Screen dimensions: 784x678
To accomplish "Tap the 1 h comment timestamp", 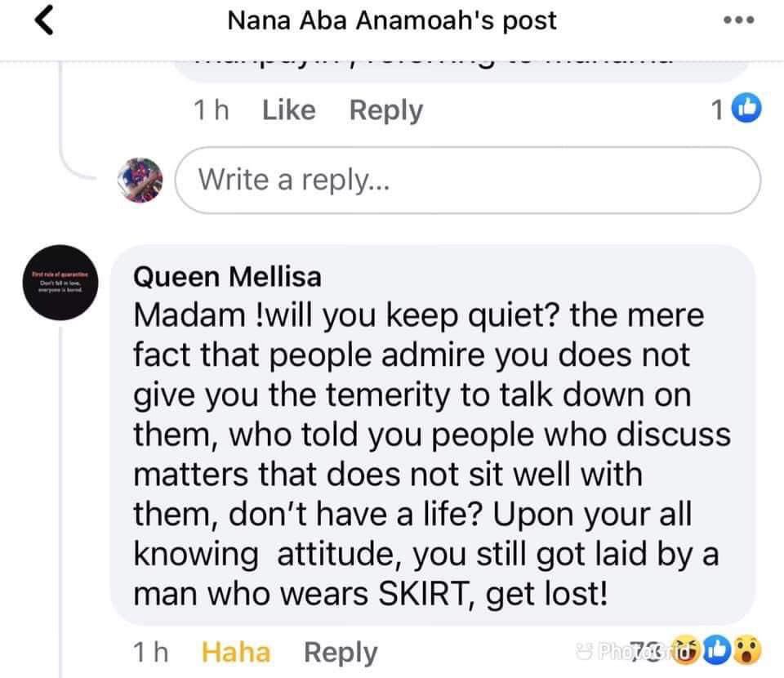I will click(211, 109).
